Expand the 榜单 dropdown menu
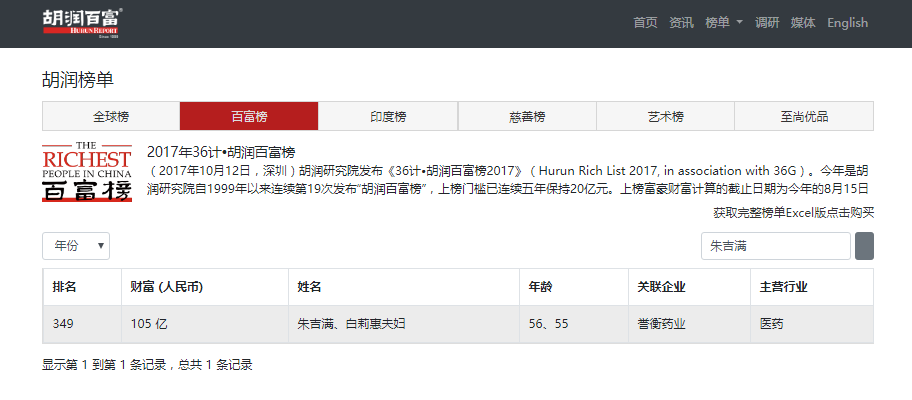The width and height of the screenshot is (912, 400). [x=724, y=23]
